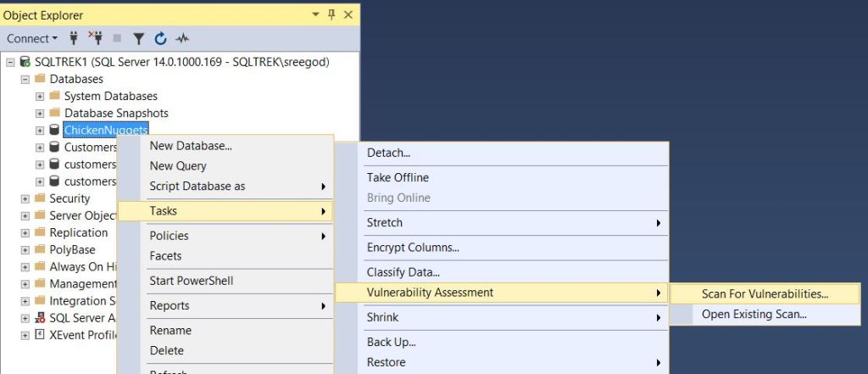Screen dimensions: 868x374
Task: Pin the Object Explorer panel with the pushpin
Action: (x=331, y=14)
